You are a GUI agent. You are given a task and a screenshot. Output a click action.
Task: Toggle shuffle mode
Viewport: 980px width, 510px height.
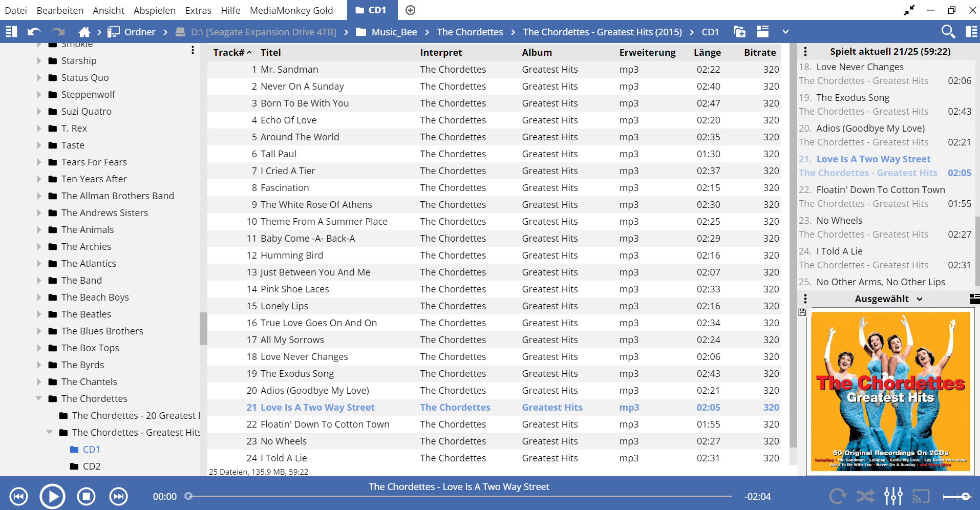coord(865,496)
